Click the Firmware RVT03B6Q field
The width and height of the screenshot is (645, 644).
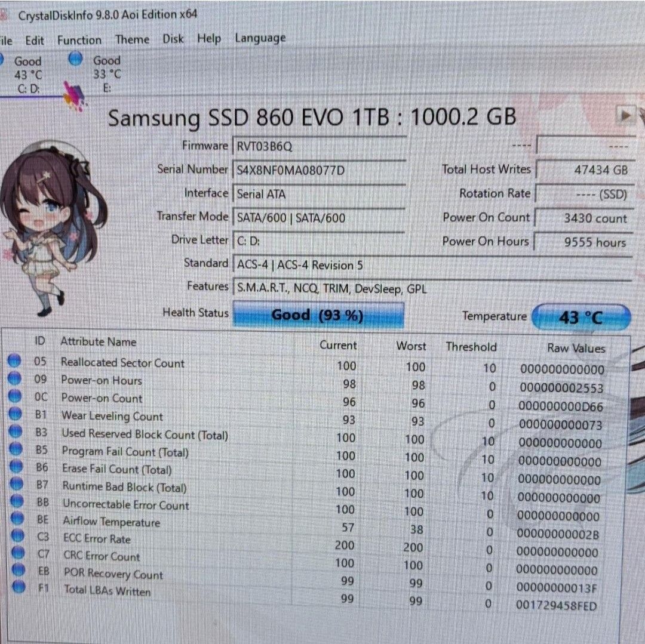[x=319, y=146]
